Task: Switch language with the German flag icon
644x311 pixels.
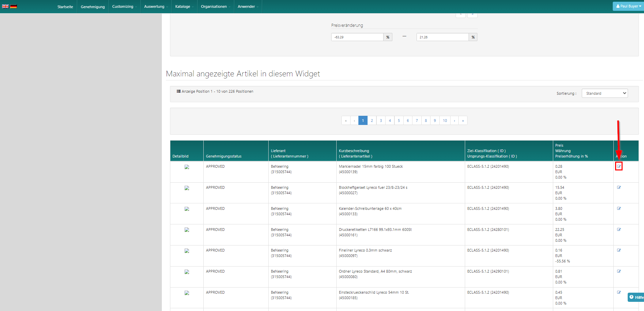Action: click(14, 6)
